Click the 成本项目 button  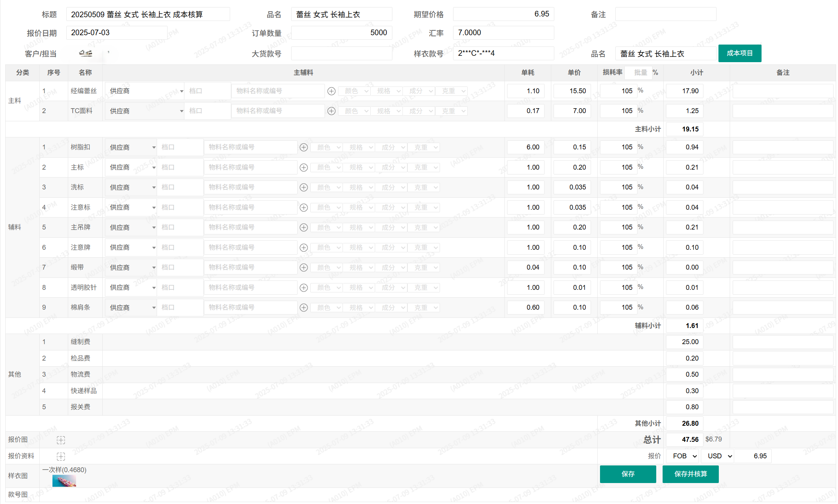(x=740, y=53)
